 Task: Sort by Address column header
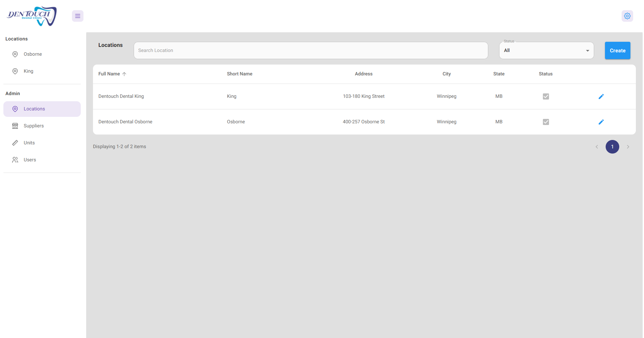pyautogui.click(x=364, y=74)
